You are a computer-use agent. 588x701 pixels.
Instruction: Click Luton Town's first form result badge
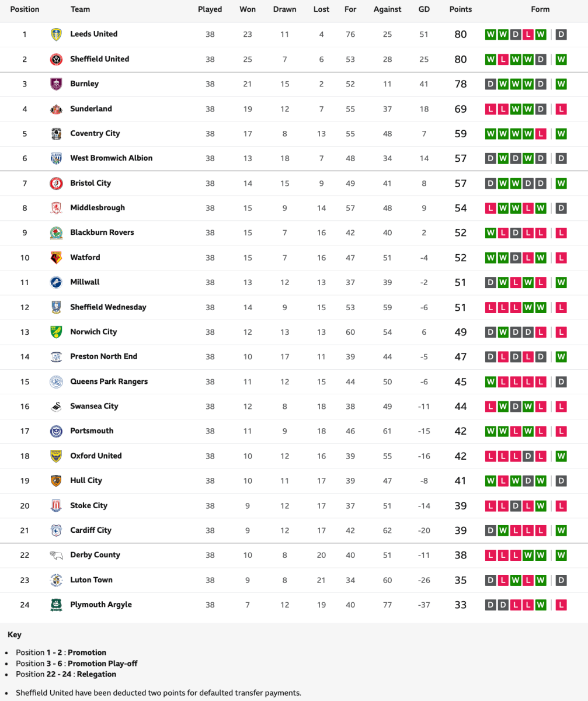pos(490,580)
